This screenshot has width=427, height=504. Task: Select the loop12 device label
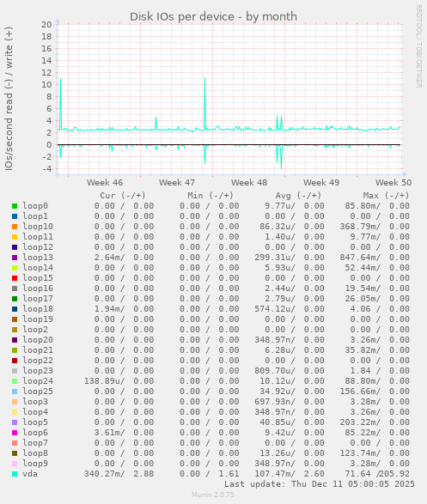coord(38,247)
